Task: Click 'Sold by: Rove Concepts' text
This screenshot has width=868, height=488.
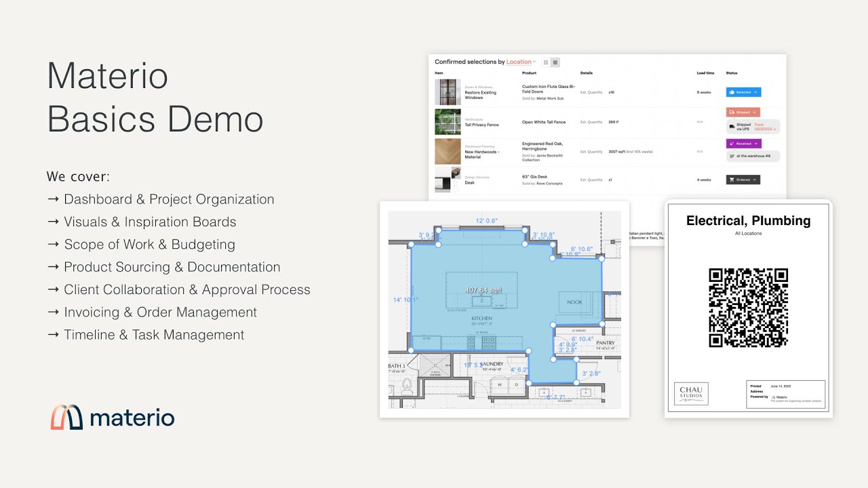Action: tap(542, 184)
